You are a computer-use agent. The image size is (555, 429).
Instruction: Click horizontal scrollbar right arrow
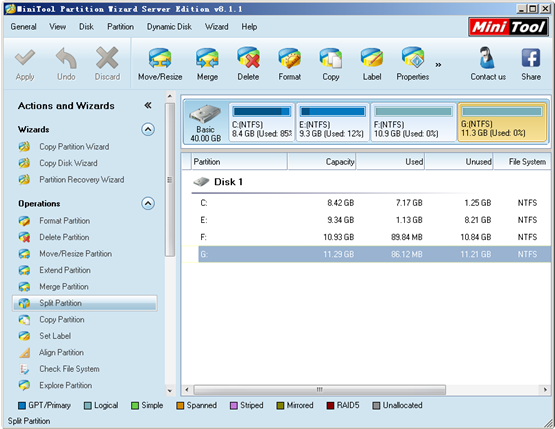(x=545, y=390)
